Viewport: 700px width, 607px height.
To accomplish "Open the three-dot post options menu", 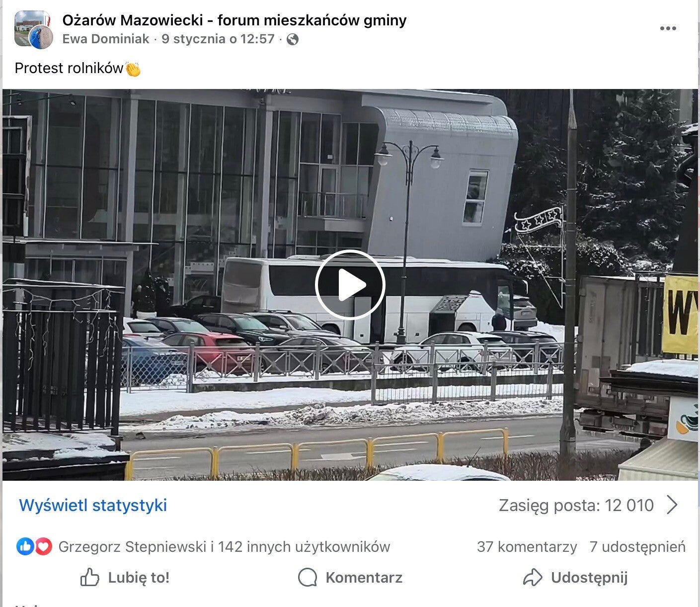I will pyautogui.click(x=668, y=28).
